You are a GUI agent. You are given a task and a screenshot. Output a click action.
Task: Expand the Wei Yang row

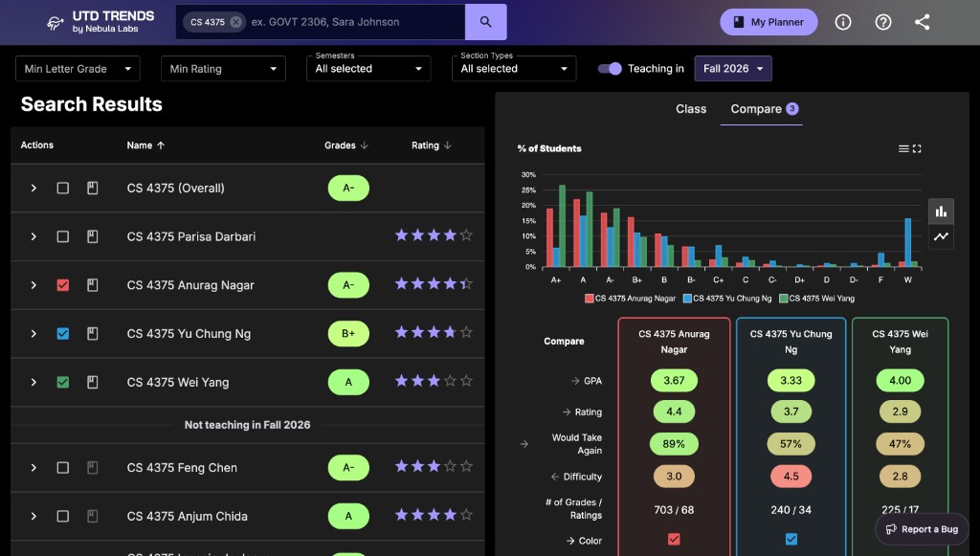[33, 383]
